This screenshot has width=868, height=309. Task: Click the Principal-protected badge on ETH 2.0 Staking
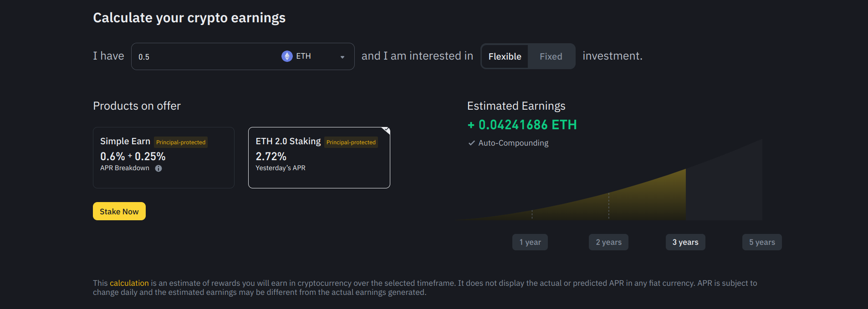[351, 142]
